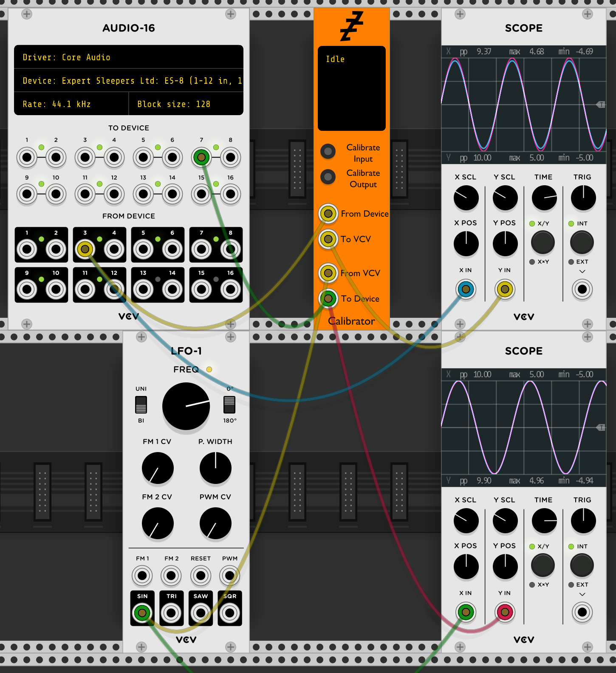
Task: Click To Device port 8 jack
Action: [x=231, y=158]
